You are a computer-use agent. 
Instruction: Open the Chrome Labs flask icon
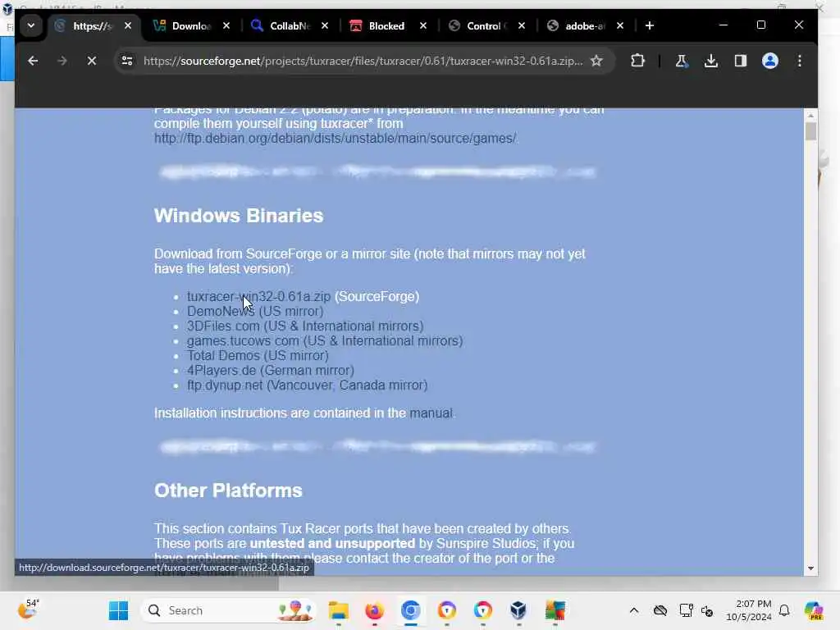pos(682,61)
